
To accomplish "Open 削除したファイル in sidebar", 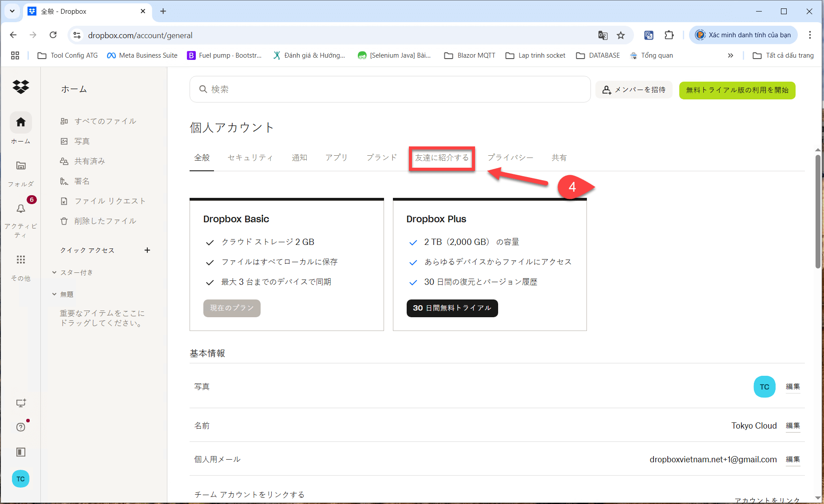I will (x=99, y=221).
